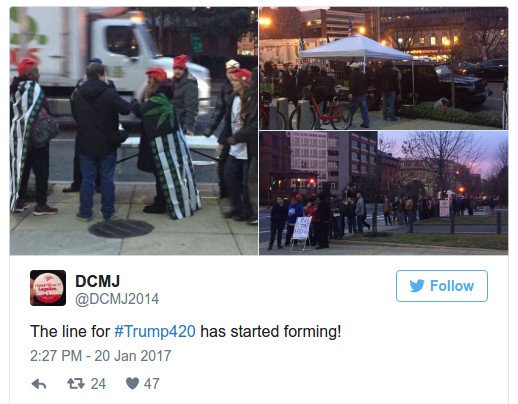
Task: Click the white sandwich-board sign in the photo
Action: point(302,232)
